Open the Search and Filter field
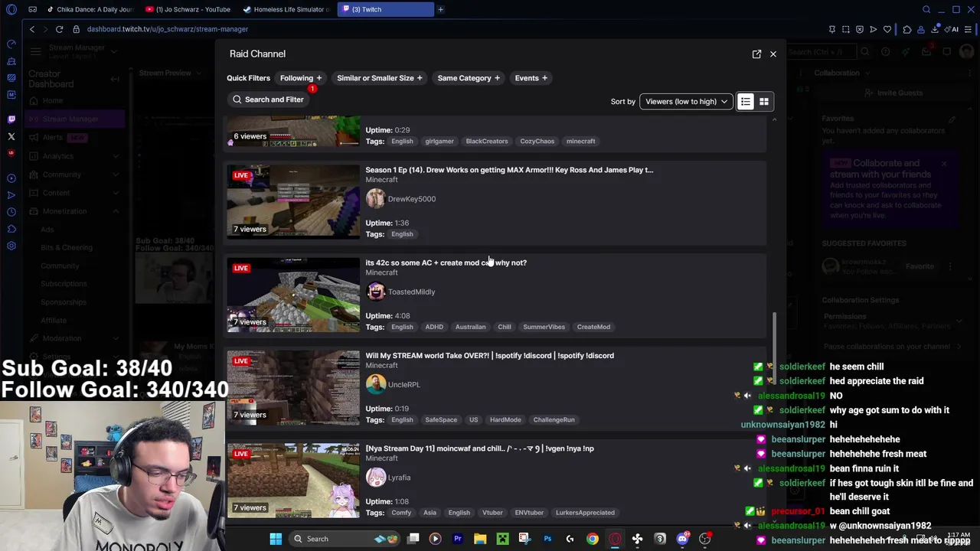The image size is (980, 551). [268, 99]
